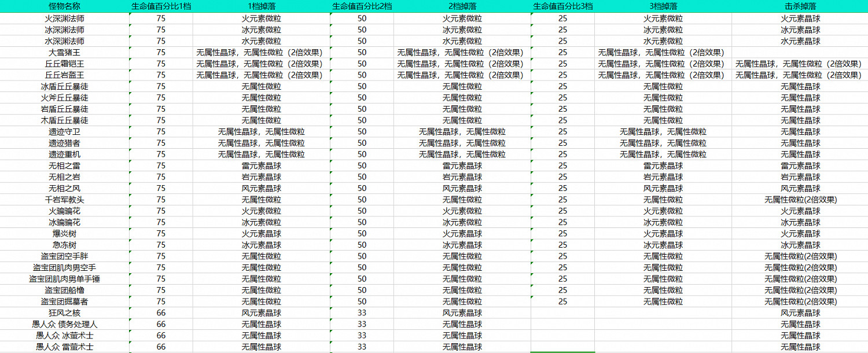This screenshot has width=868, height=353.
Task: Click the 盗宝团肌肉男单手锤 name cell
Action: (x=64, y=279)
